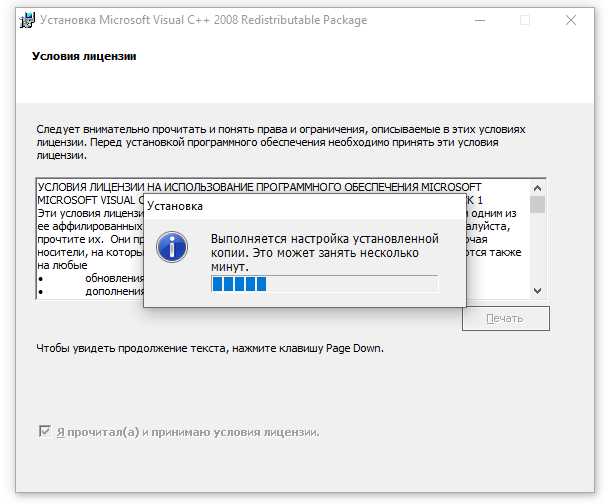
Task: Click the 'Выполняется настройка установленной копии' message
Action: click(325, 253)
